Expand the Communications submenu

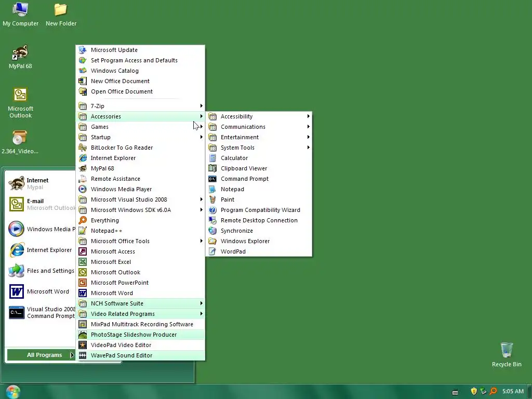click(259, 127)
